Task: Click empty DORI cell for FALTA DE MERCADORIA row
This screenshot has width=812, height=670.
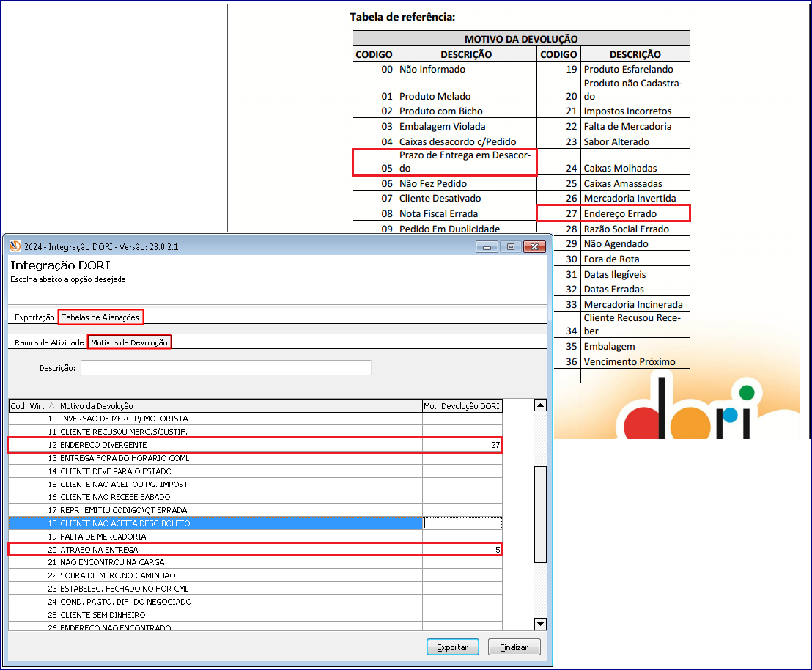Action: click(462, 537)
